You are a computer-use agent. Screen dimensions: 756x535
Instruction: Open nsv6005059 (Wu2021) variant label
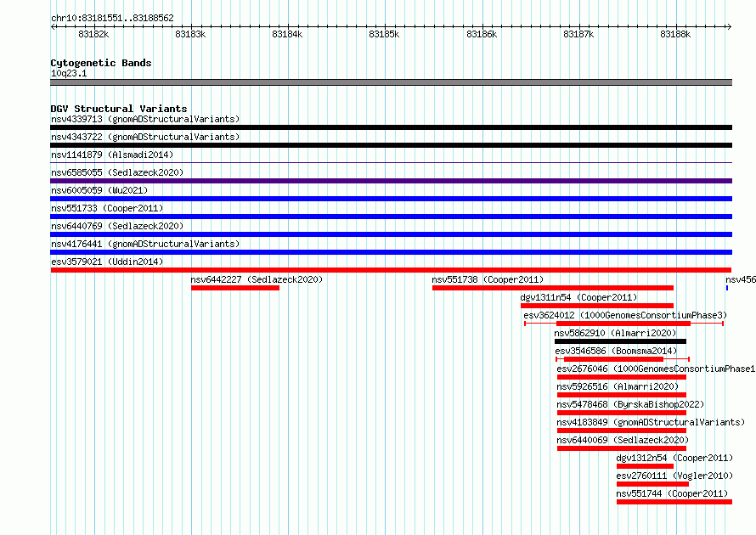pos(99,190)
